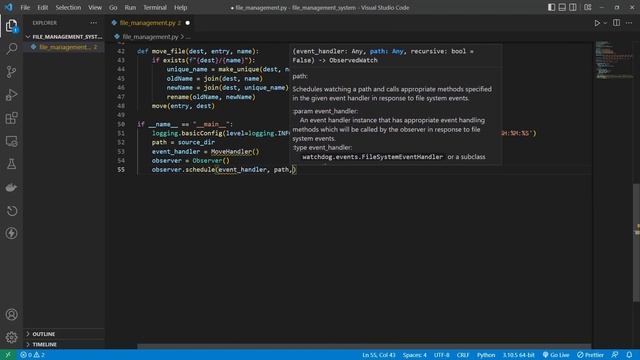Screen dimensions: 640x360
Task: Open Customize Layout control
Action: [x=588, y=7]
